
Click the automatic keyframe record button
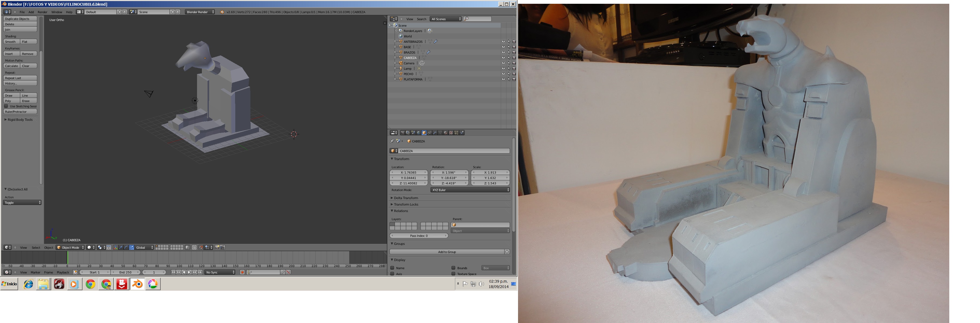click(x=242, y=272)
